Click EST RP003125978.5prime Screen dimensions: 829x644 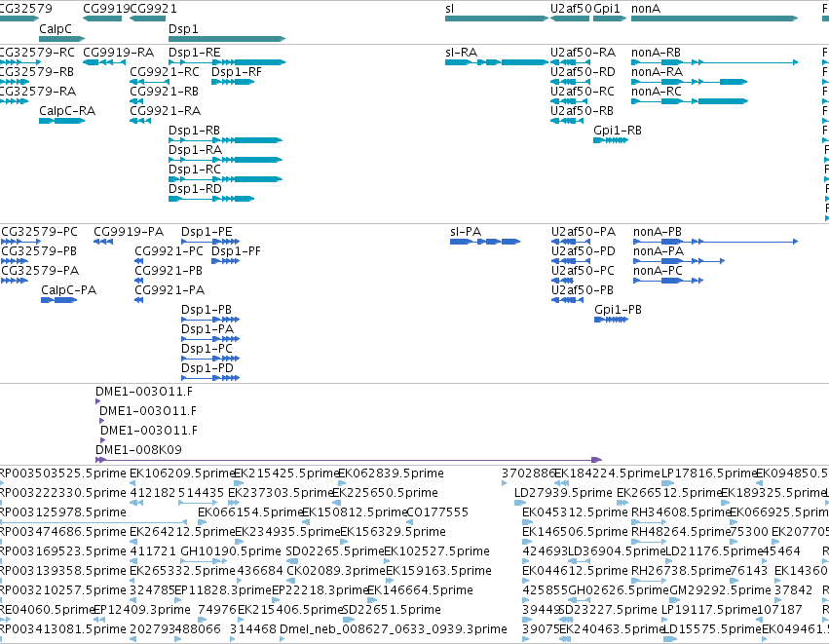click(63, 512)
